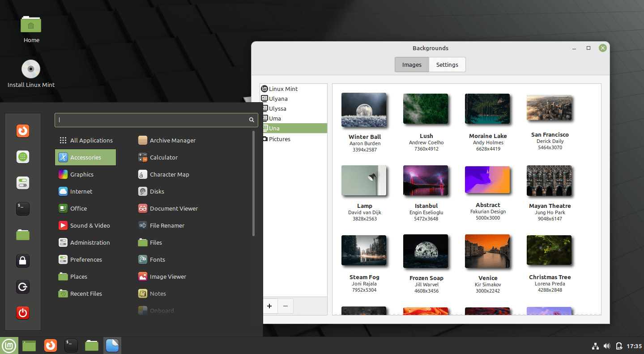Screen dimensions: 644x354
Task: Launch Firefox from the bottom panel
Action: pyautogui.click(x=50, y=345)
